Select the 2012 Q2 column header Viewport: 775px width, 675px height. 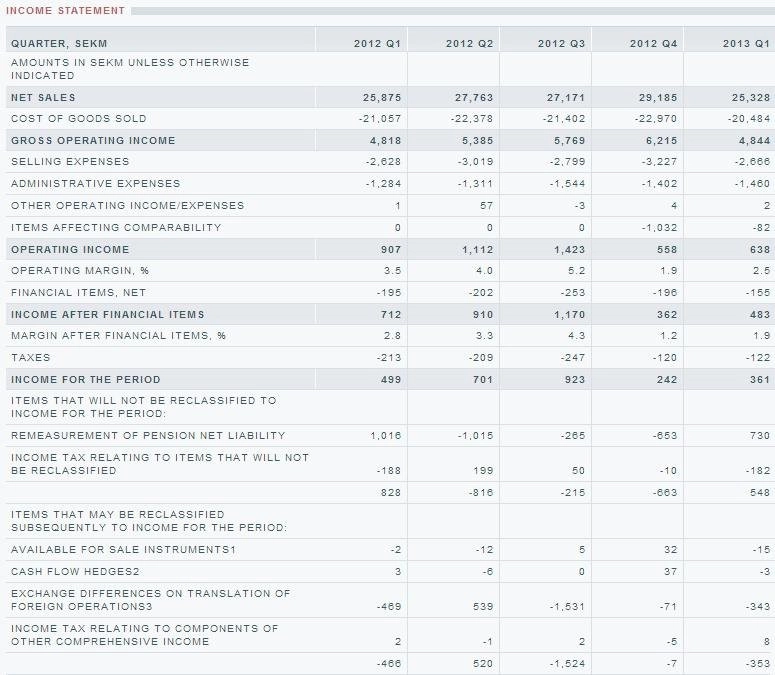[x=469, y=43]
